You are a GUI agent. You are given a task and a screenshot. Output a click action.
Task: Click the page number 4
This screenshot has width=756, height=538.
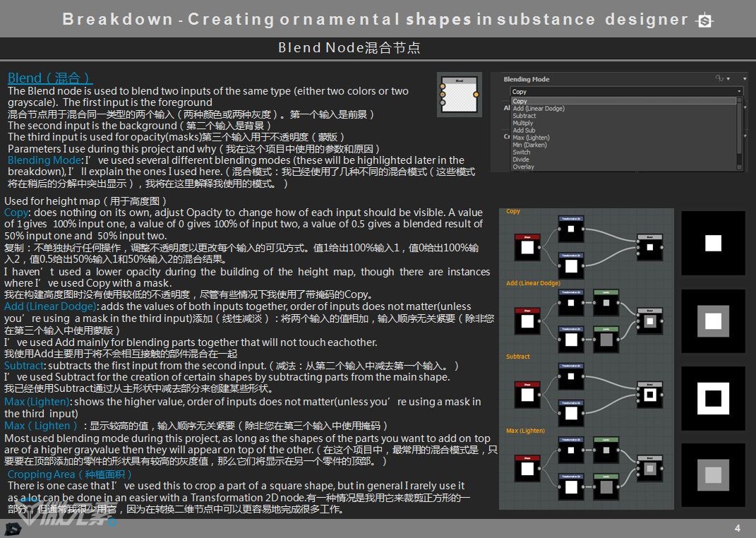pos(737,528)
